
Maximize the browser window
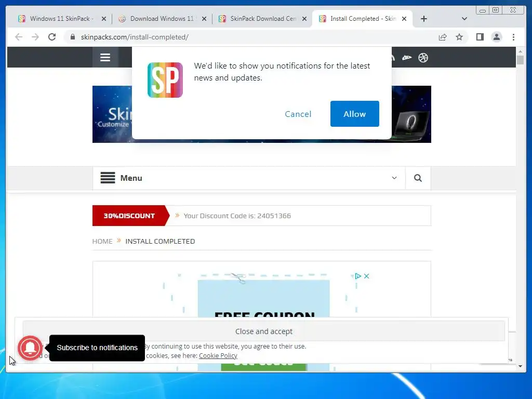pyautogui.click(x=496, y=10)
